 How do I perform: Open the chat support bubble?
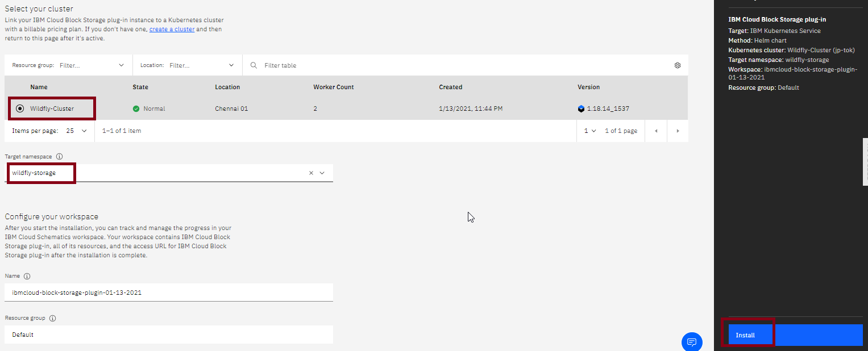click(x=692, y=342)
